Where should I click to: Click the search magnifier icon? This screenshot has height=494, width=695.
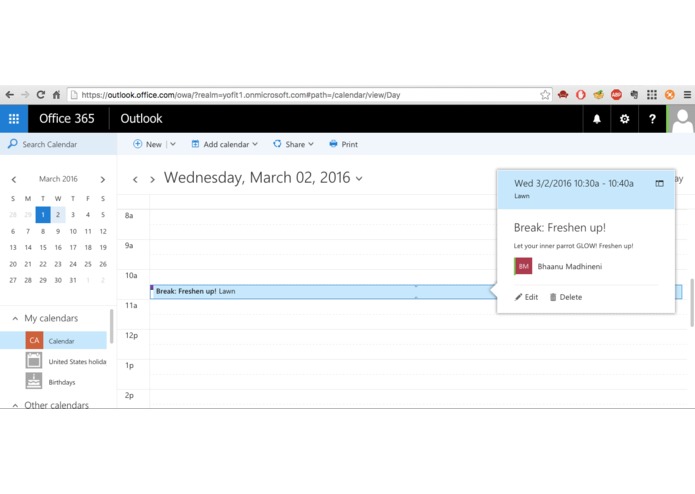tap(12, 144)
